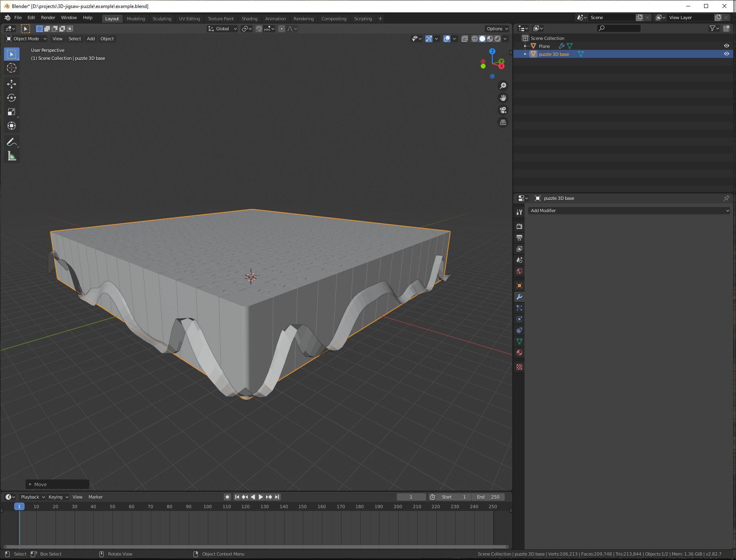The width and height of the screenshot is (736, 560).
Task: Expand the puzzle 3D base outliner entry
Action: click(525, 54)
